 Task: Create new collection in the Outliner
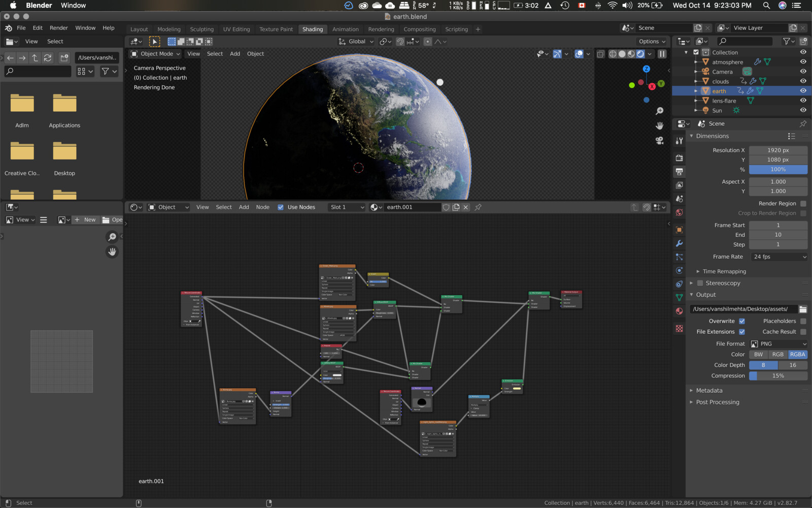[803, 41]
